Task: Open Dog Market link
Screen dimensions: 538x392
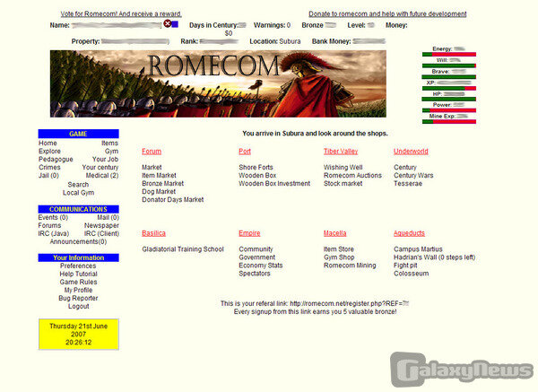Action: pos(159,192)
